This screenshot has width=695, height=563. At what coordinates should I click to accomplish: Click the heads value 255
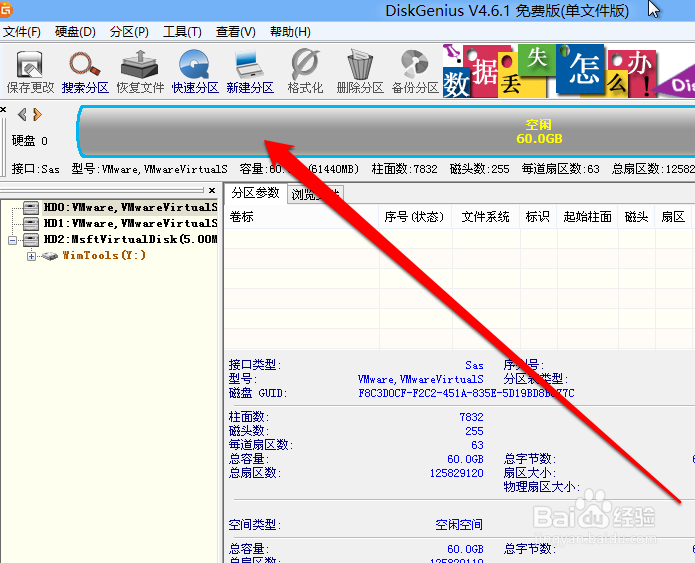coord(474,431)
